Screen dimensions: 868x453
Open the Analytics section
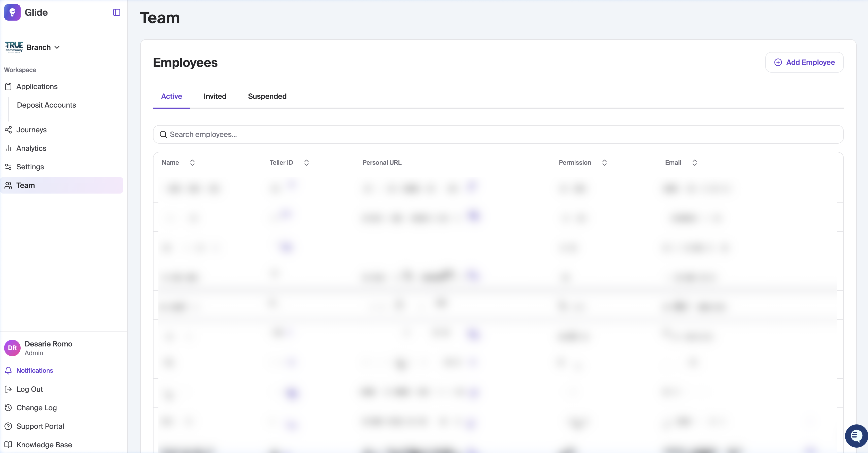pos(31,149)
